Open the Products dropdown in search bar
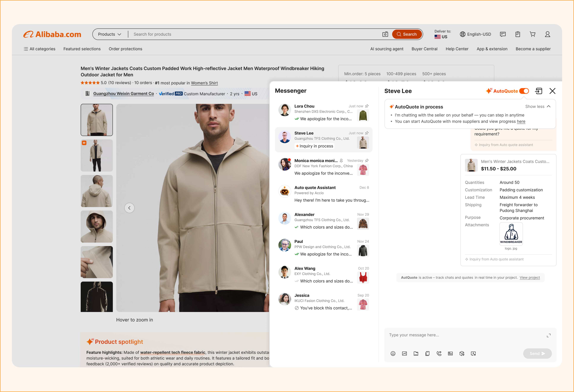The height and width of the screenshot is (392, 574). (109, 34)
